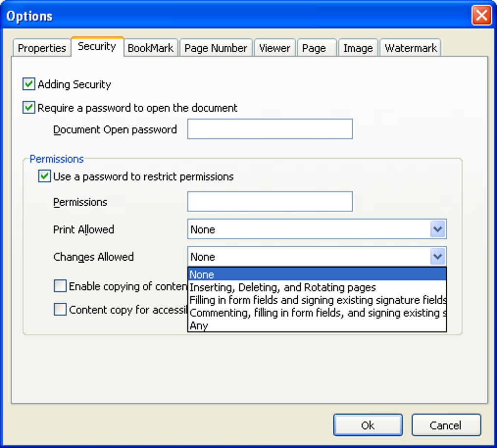
Task: Choose Inserting, Deleting, and Rotating pages option
Action: (283, 288)
